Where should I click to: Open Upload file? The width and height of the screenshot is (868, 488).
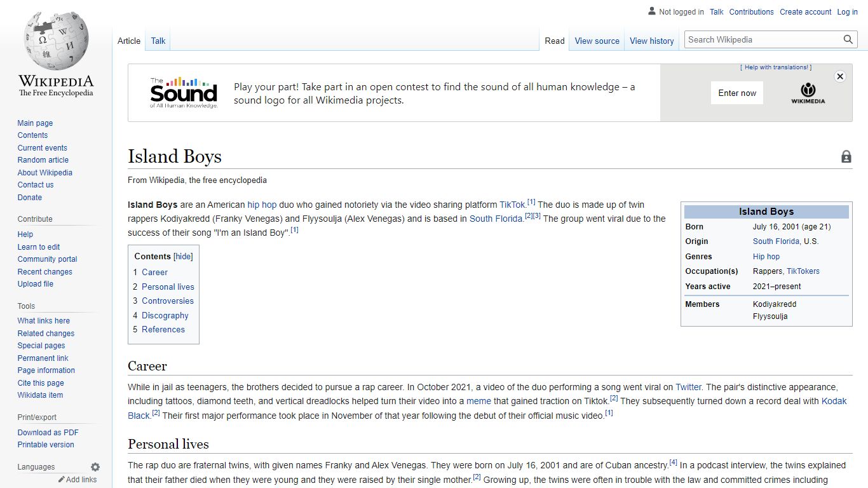[x=36, y=284]
